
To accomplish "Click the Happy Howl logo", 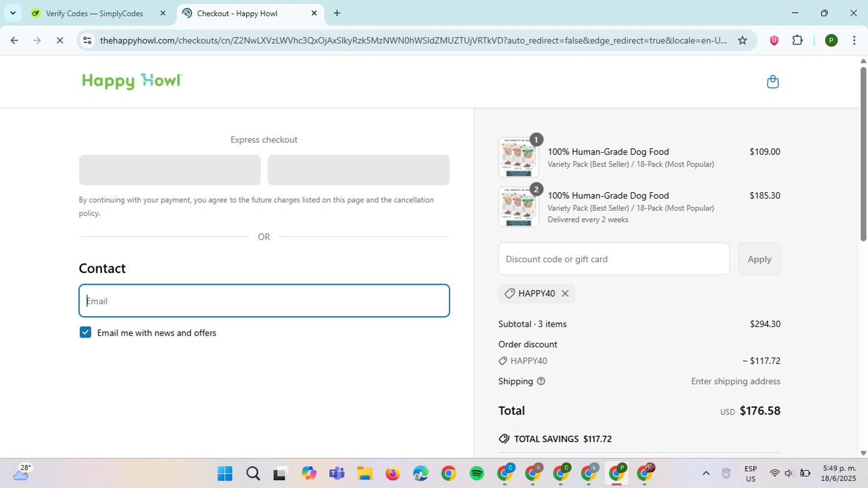I will coord(133,81).
